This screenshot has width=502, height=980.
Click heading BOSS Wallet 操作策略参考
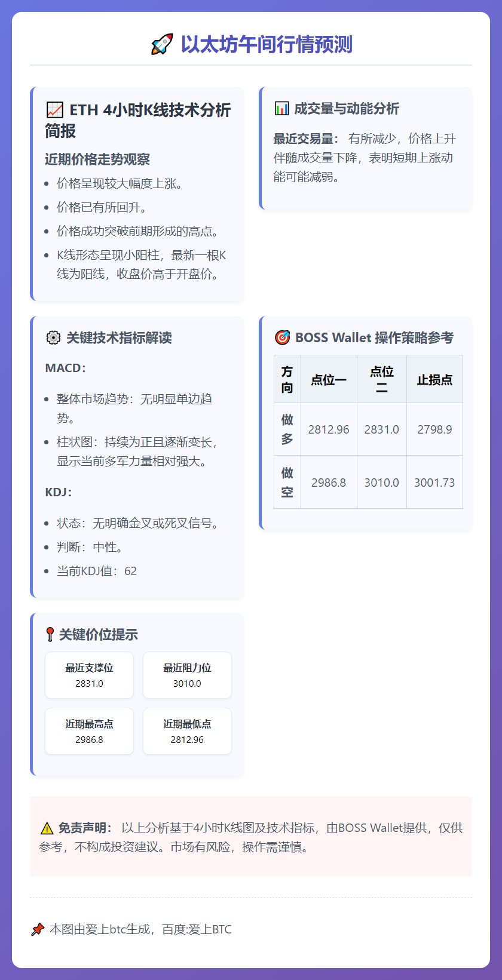[x=375, y=337]
